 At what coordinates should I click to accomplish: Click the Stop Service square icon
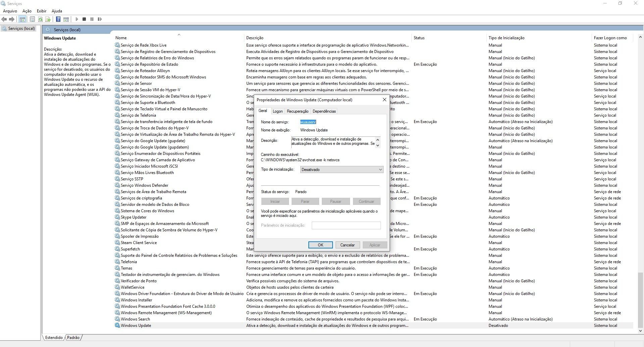coord(84,19)
